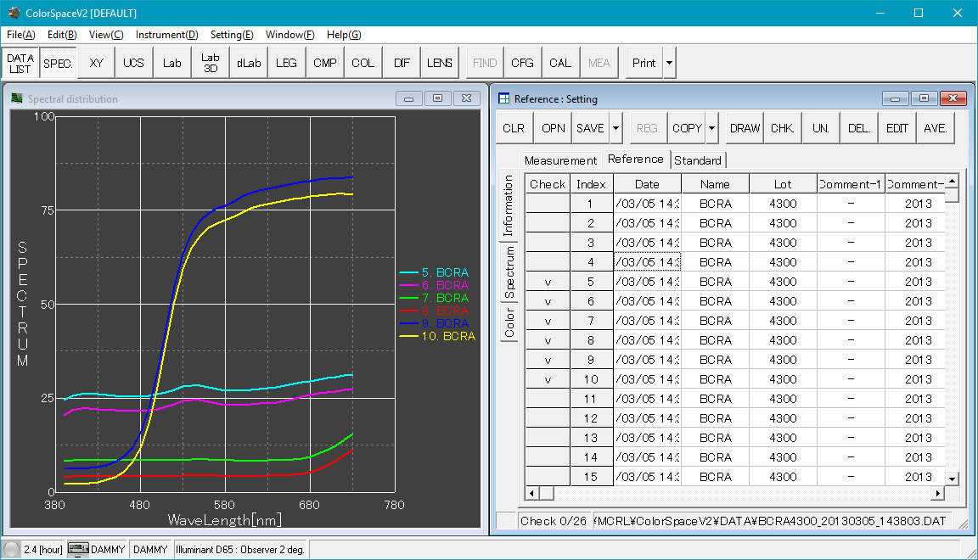Uncheck the row with index 7
The image size is (978, 560).
click(x=548, y=321)
